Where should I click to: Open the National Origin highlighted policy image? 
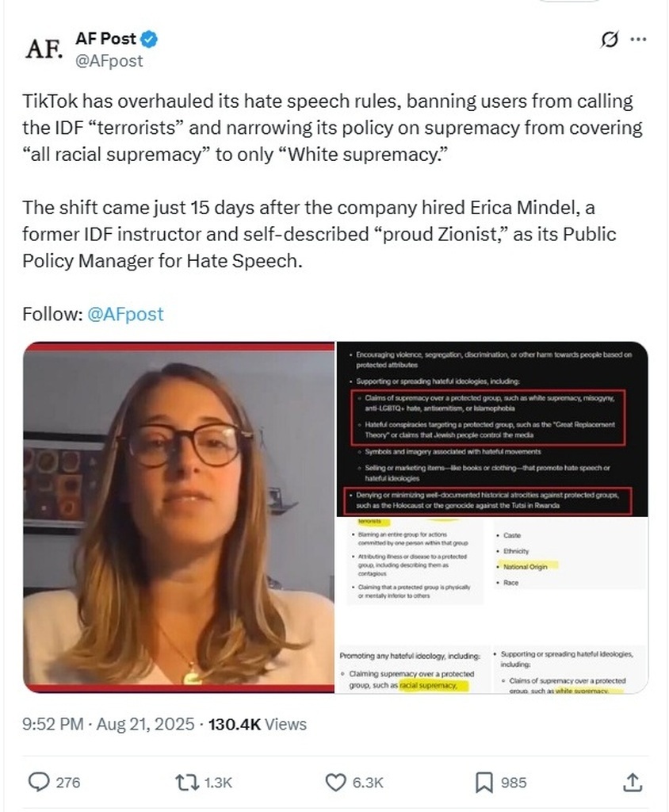pyautogui.click(x=492, y=580)
